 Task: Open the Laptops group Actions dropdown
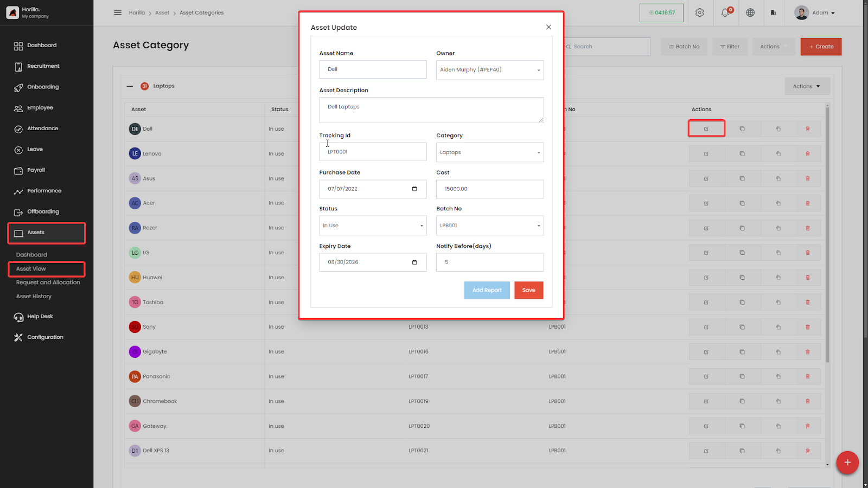(807, 86)
